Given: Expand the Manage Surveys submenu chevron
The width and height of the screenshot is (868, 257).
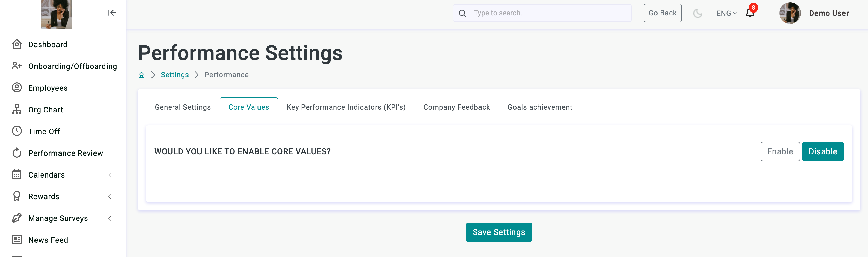Looking at the screenshot, I should coord(110,218).
